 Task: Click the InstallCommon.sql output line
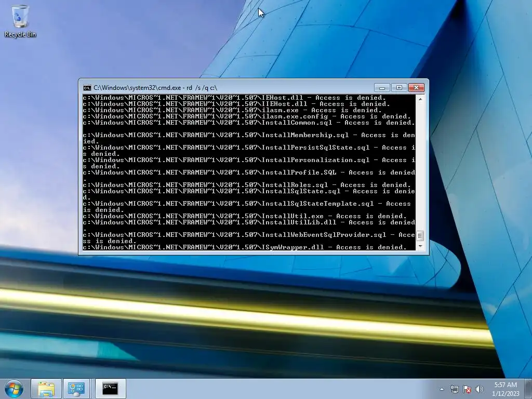click(249, 123)
